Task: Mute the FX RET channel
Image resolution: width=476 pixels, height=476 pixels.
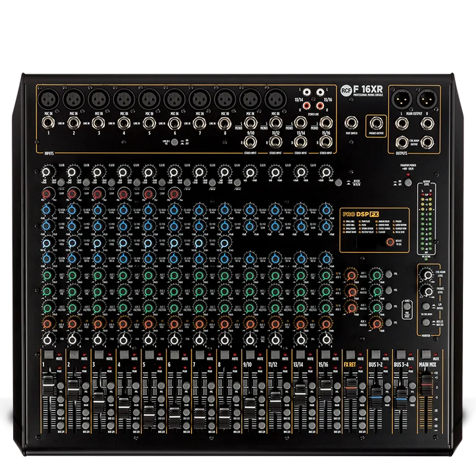Action: click(351, 355)
